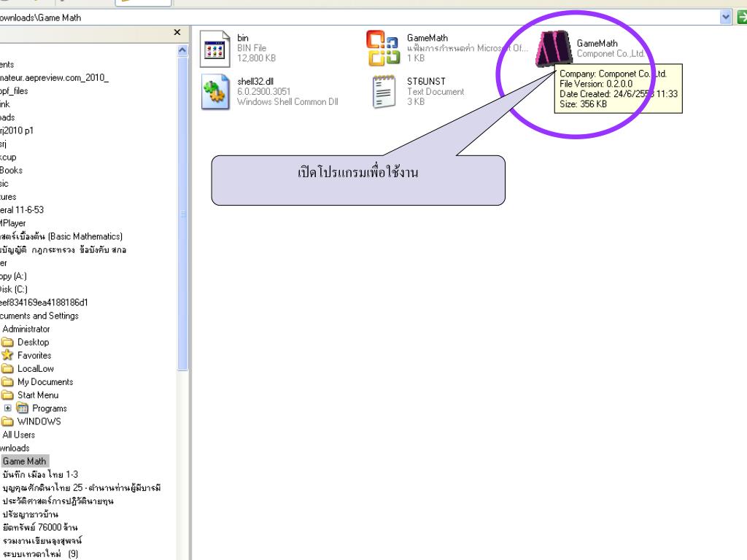Click the folder tree vertical scrollbar thumb
Screen dimensions: 747x560
[183, 214]
